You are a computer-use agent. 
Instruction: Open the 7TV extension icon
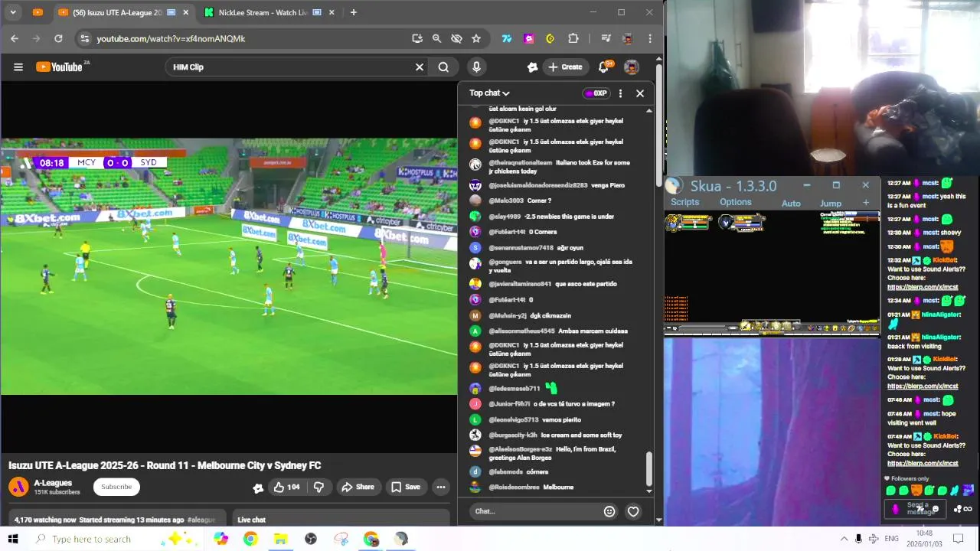coord(507,38)
